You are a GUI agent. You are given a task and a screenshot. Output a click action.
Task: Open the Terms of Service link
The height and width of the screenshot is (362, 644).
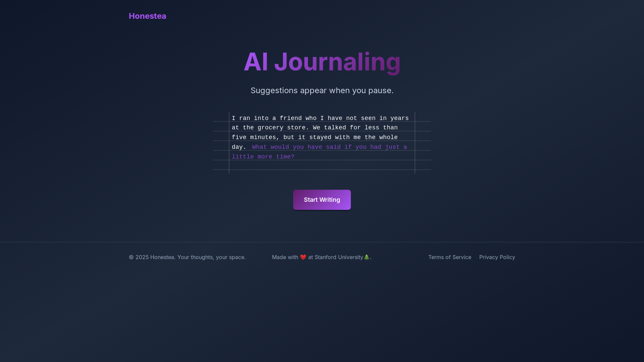(449, 257)
